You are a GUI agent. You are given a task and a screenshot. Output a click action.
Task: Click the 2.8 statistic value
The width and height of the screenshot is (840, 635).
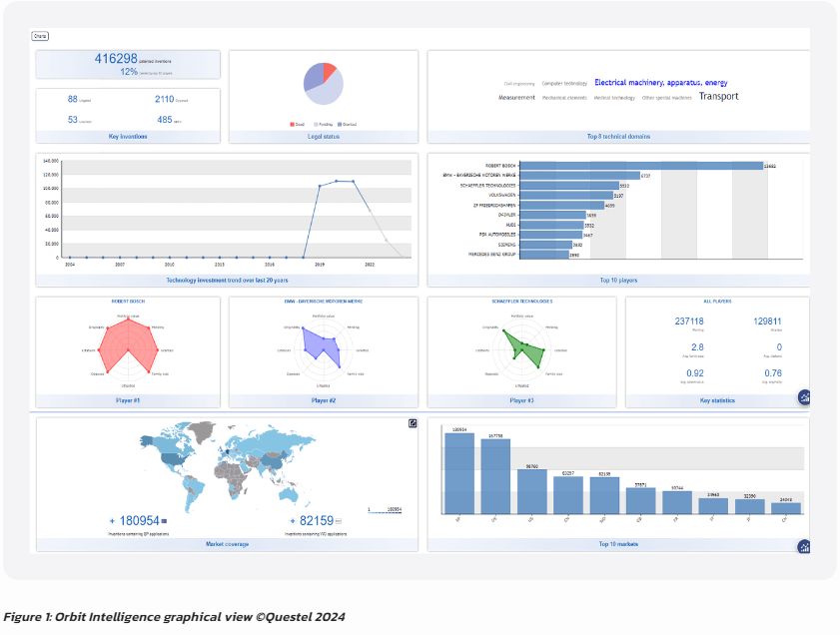(697, 346)
